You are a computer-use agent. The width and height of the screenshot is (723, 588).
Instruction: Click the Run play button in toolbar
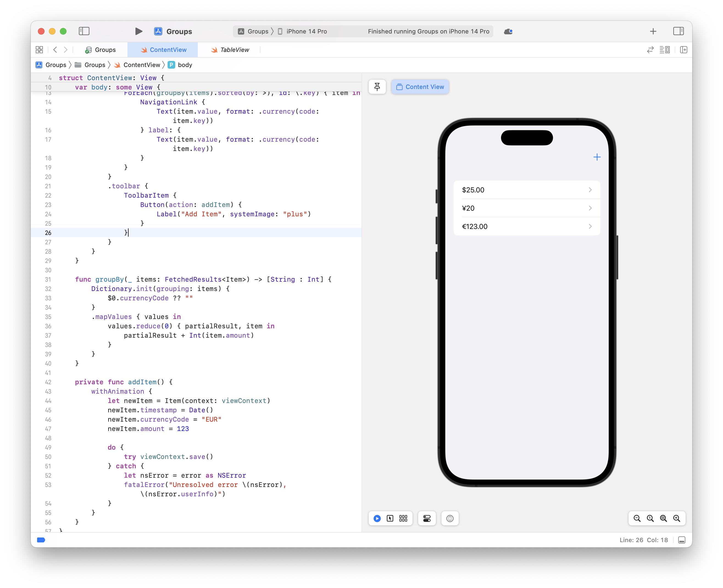click(x=138, y=32)
